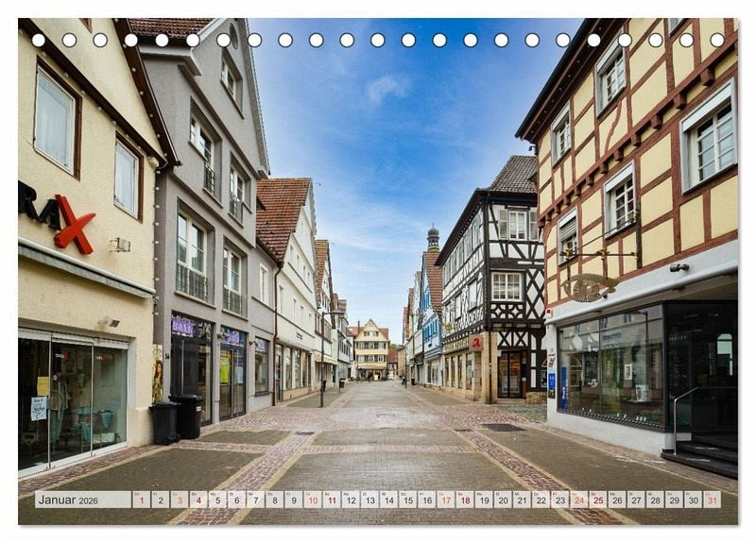The image size is (756, 543).
Task: Select day 27 in calendar strip
Action: tap(636, 500)
